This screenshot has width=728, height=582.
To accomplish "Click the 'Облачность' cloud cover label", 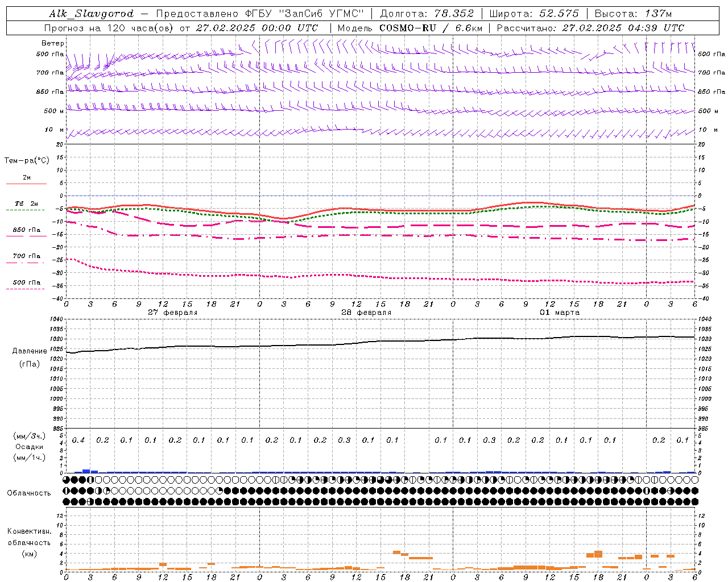I will 29,493.
